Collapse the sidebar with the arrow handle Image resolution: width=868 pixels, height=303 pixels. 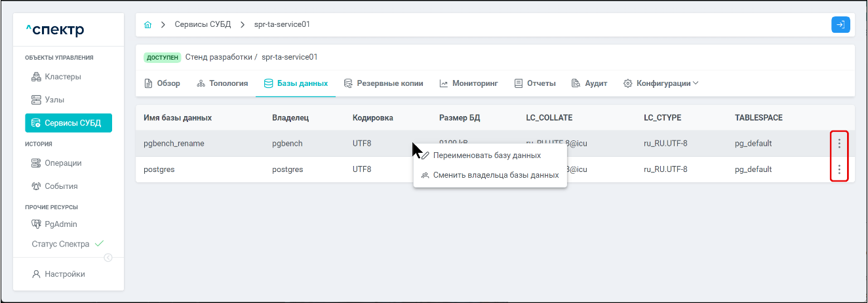point(109,257)
